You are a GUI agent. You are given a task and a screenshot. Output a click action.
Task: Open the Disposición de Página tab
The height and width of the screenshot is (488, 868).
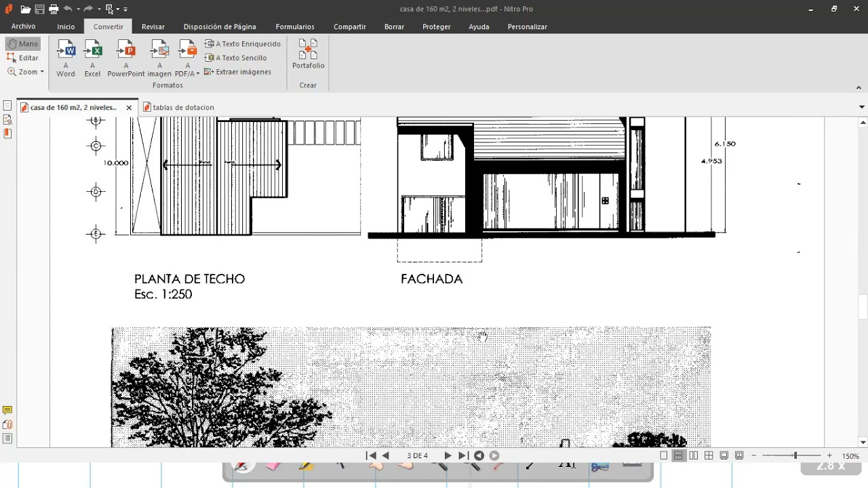220,26
